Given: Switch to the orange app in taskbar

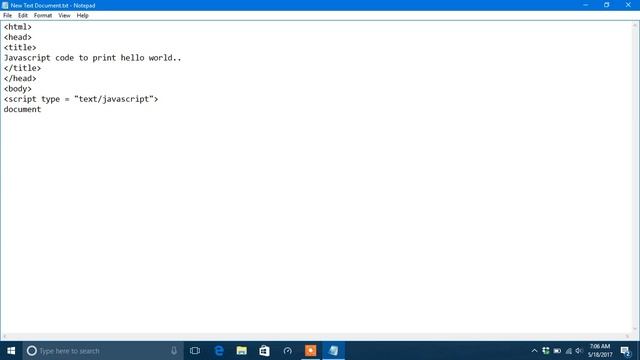Looking at the screenshot, I should 310,351.
